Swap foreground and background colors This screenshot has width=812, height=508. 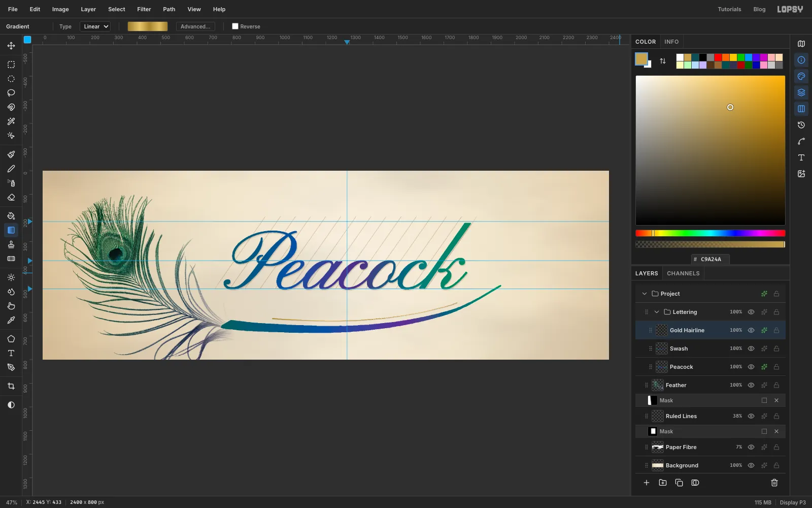(x=663, y=61)
